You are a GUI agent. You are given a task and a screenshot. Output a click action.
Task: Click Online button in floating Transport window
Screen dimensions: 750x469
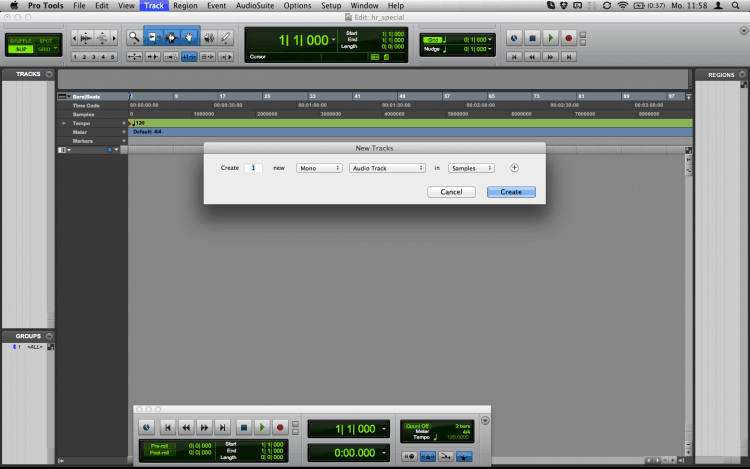tap(146, 427)
